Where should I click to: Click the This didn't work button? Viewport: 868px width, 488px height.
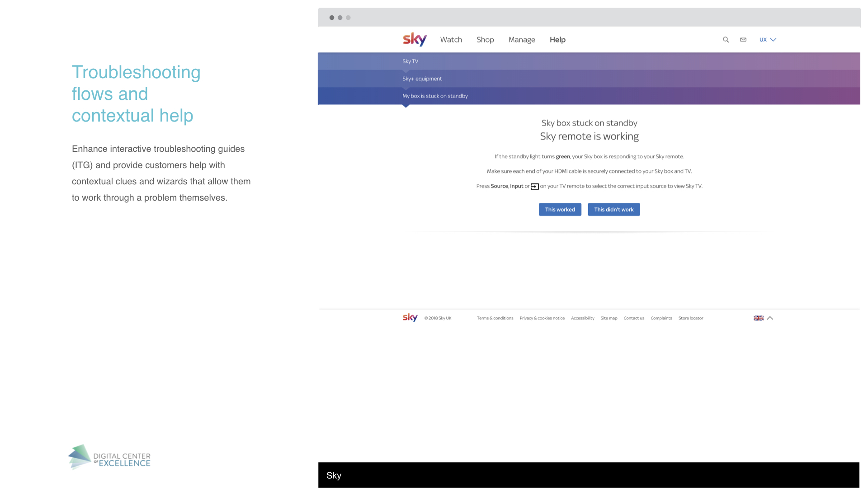tap(613, 210)
